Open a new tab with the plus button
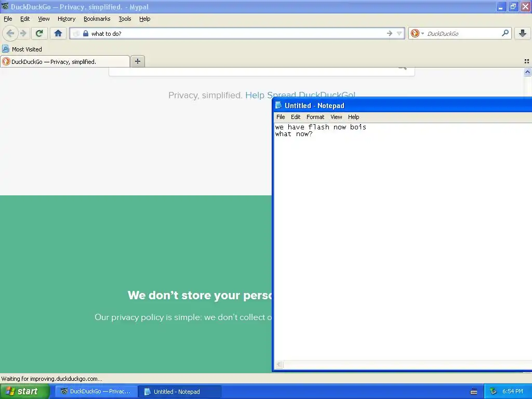This screenshot has height=399, width=532. pyautogui.click(x=137, y=61)
